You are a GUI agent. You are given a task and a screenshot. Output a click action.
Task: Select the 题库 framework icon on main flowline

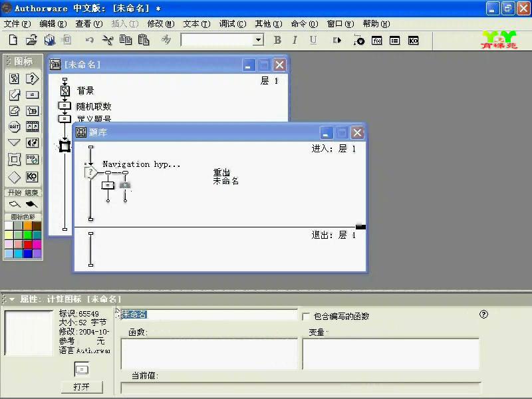pos(65,146)
